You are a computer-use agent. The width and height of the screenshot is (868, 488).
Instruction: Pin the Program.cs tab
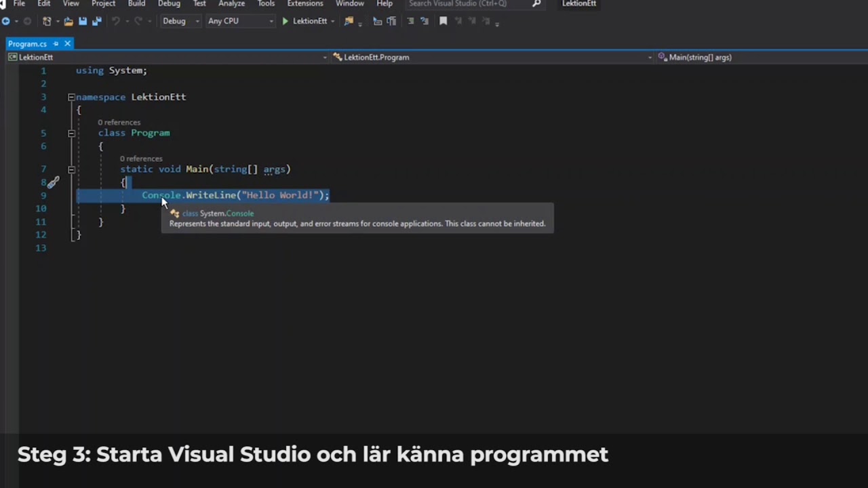pos(56,43)
